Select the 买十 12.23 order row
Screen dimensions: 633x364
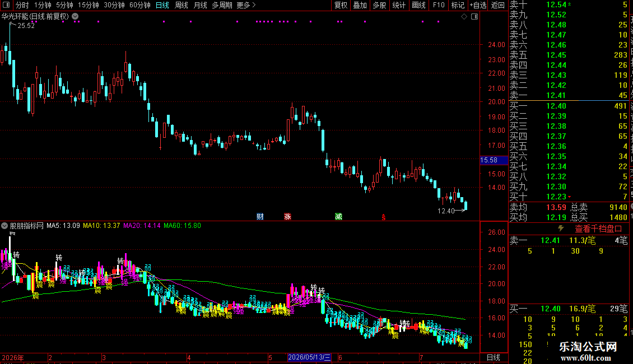[569, 197]
